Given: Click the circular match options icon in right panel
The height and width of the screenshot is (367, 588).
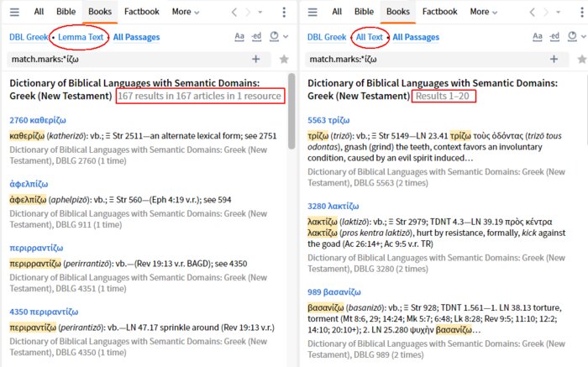Looking at the screenshot, I should pyautogui.click(x=572, y=36).
